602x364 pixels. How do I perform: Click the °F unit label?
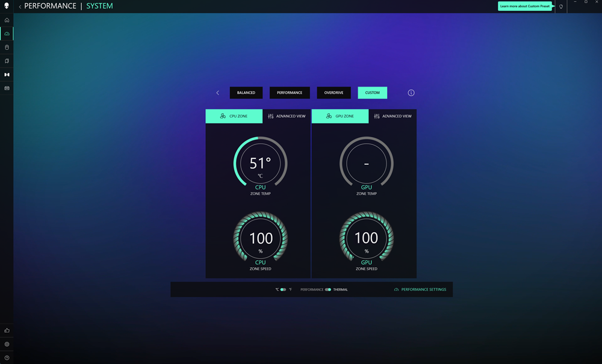(290, 289)
